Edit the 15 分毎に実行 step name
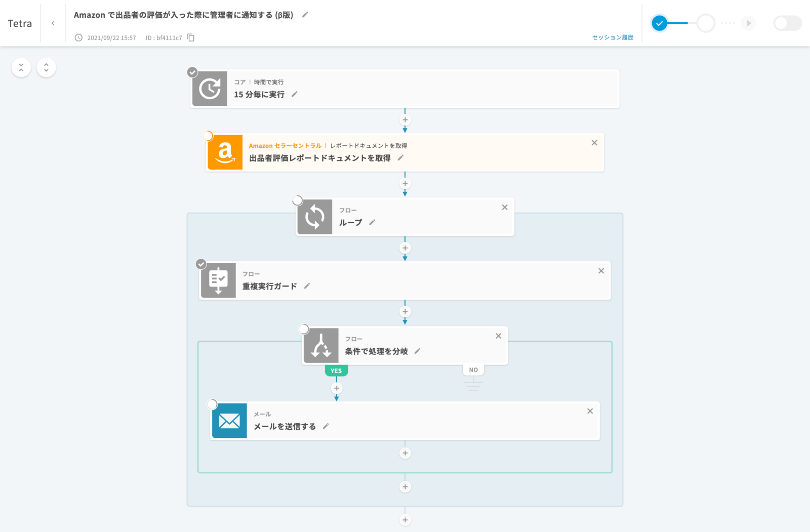The height and width of the screenshot is (532, 810). (x=295, y=94)
